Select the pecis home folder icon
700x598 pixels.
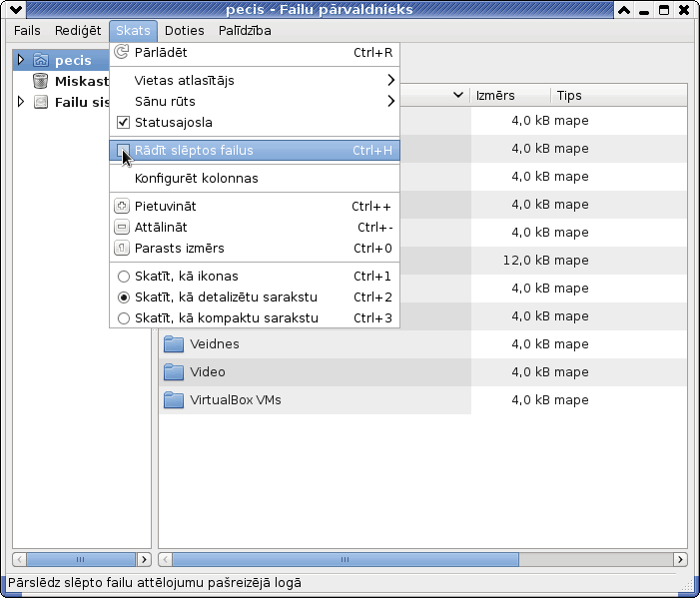coord(41,60)
